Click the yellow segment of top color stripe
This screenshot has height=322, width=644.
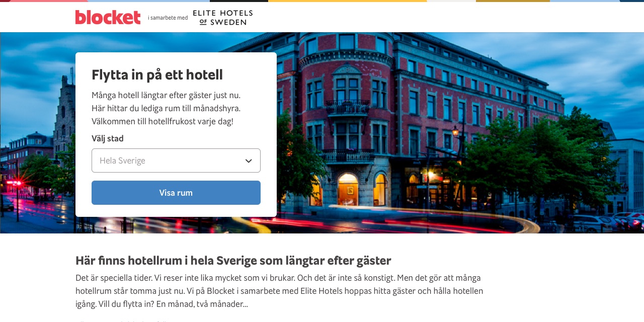click(347, 1)
